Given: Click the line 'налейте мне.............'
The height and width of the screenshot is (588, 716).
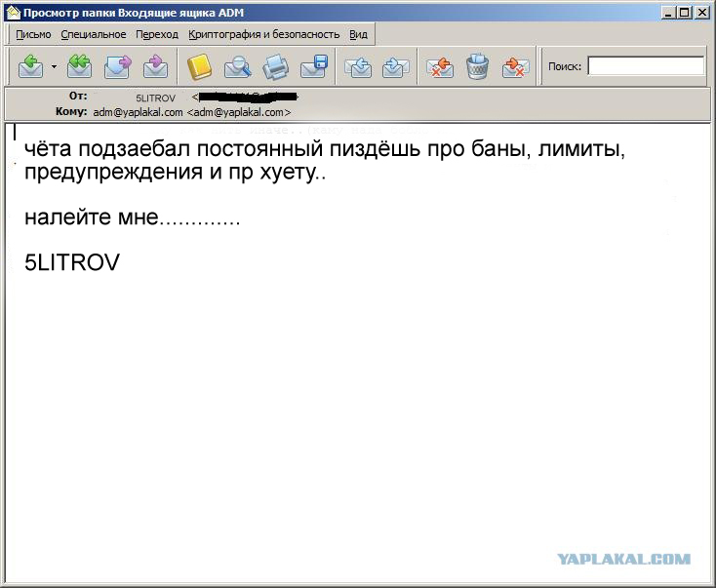Looking at the screenshot, I should tap(132, 216).
